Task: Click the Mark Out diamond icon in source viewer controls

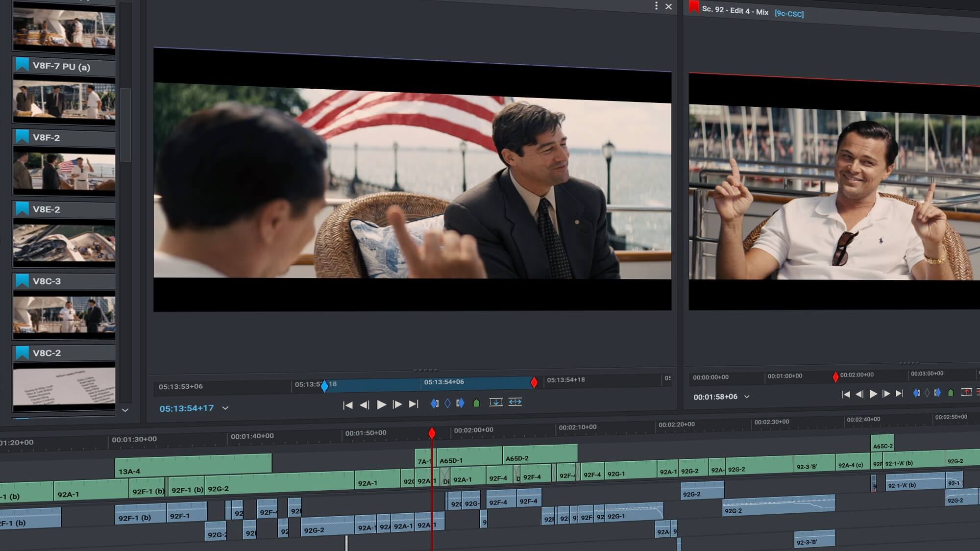Action: click(461, 402)
